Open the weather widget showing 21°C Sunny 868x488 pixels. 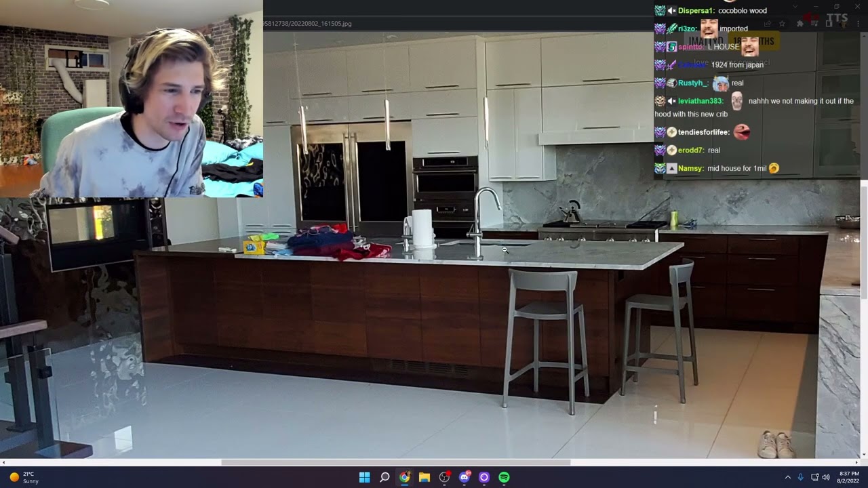pyautogui.click(x=24, y=477)
